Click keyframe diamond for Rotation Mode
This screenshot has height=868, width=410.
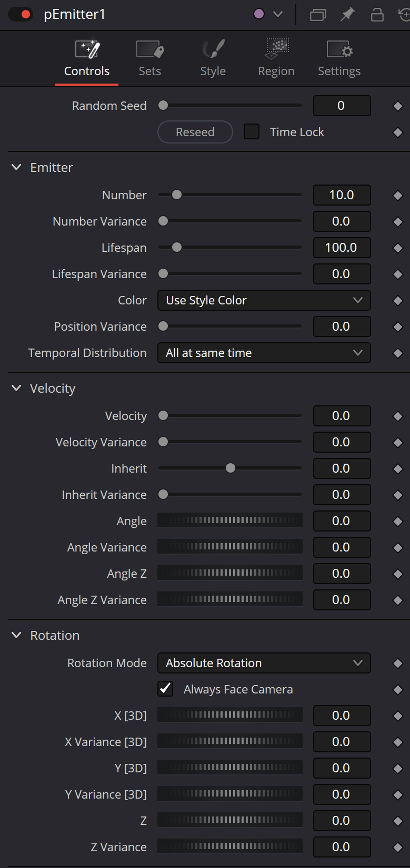click(398, 663)
